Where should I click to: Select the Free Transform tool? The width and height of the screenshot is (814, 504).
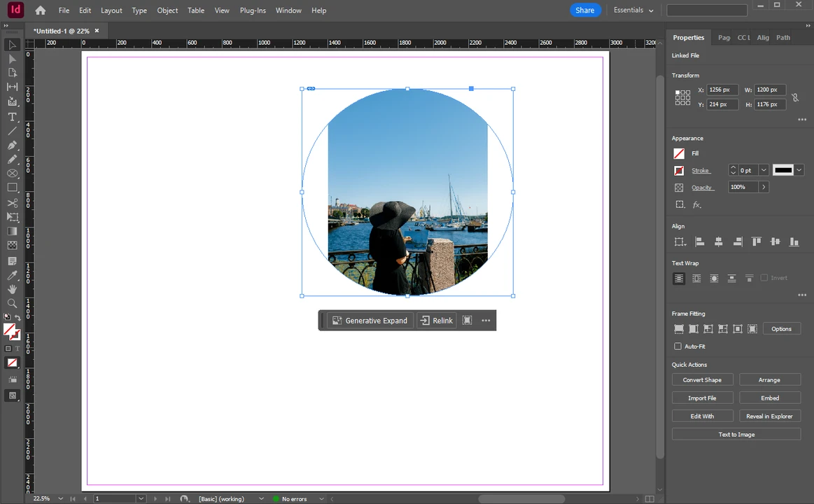(12, 217)
